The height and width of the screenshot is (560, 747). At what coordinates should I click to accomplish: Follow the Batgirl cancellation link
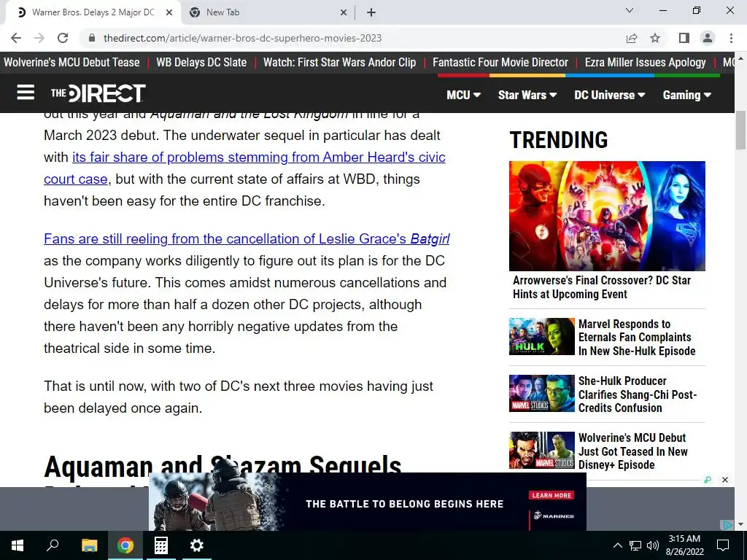(247, 238)
